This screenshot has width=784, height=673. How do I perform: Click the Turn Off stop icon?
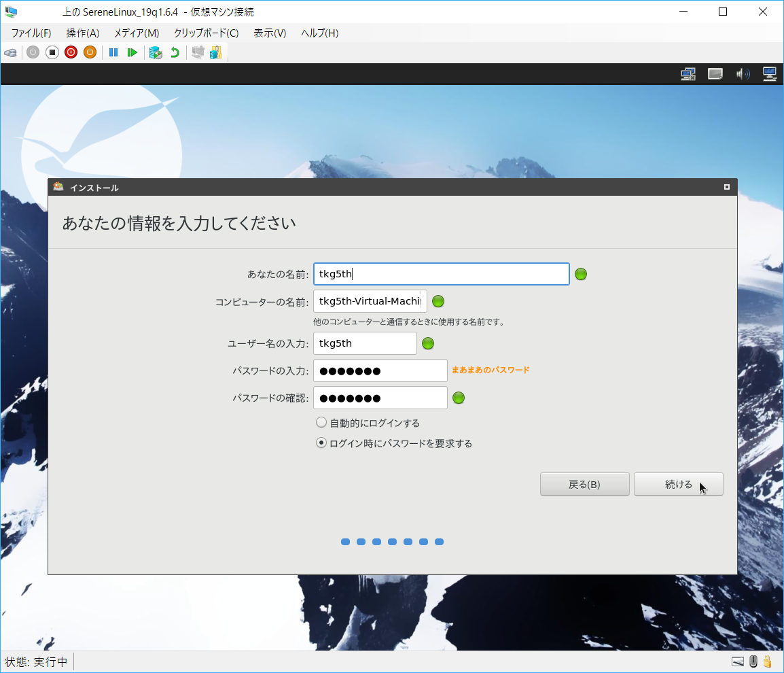(x=52, y=52)
